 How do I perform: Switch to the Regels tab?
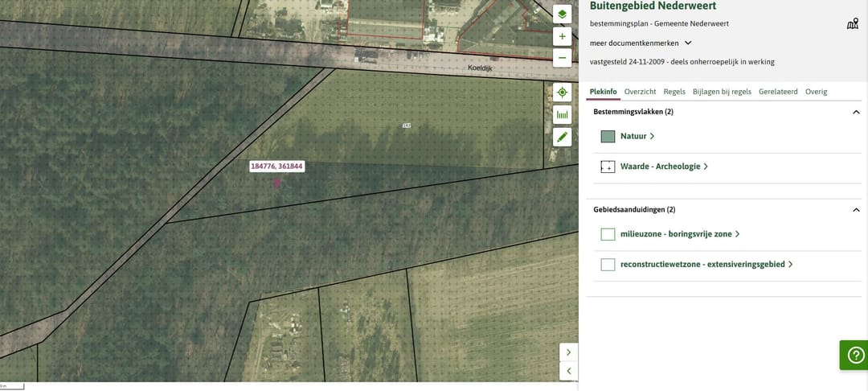674,92
